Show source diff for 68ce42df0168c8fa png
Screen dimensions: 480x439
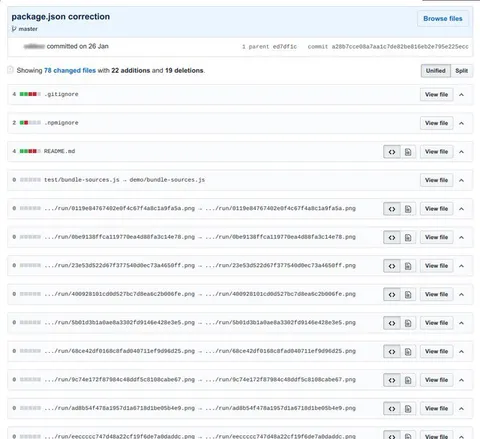392,352
